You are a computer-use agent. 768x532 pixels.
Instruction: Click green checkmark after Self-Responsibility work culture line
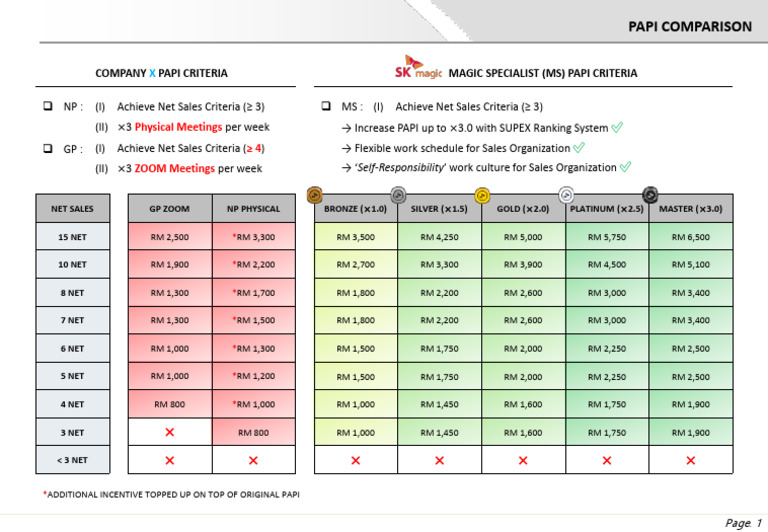[625, 167]
